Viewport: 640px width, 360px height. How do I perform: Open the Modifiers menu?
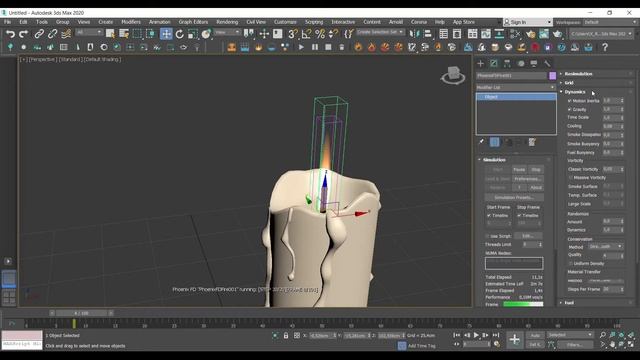coord(131,22)
